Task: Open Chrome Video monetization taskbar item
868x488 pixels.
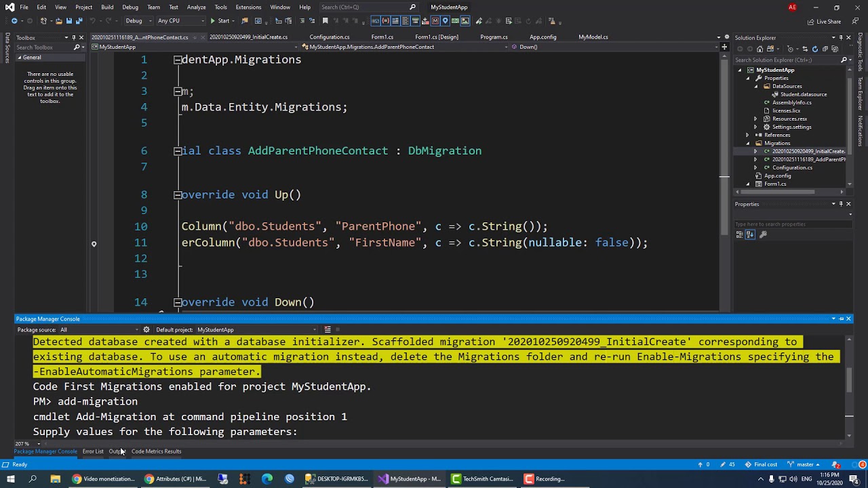Action: 104,479
